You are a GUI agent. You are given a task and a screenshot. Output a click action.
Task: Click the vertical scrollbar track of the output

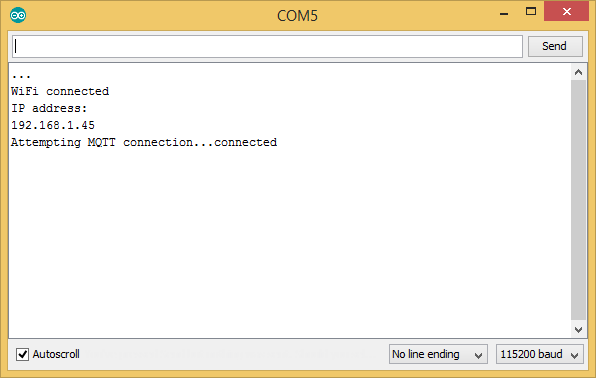click(x=579, y=200)
